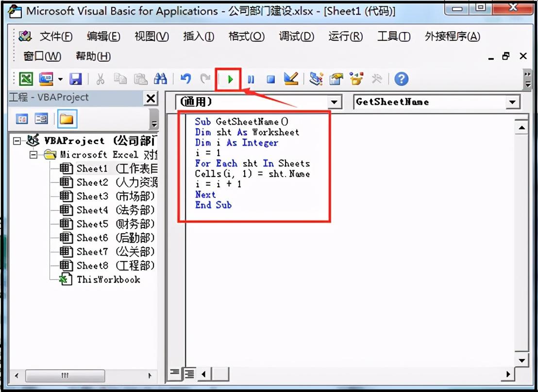Click code window scroll up arrow

point(522,128)
